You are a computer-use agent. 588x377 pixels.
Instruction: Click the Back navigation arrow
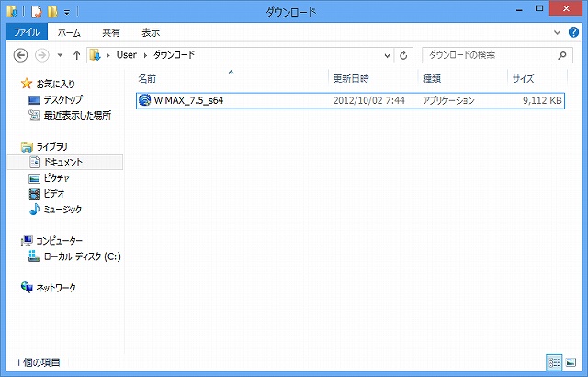click(20, 55)
